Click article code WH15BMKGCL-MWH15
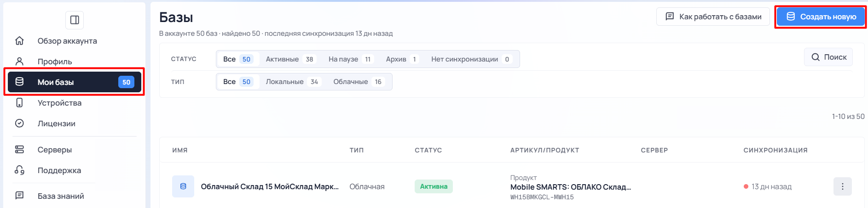Screen dimensions: 868x208 542,197
